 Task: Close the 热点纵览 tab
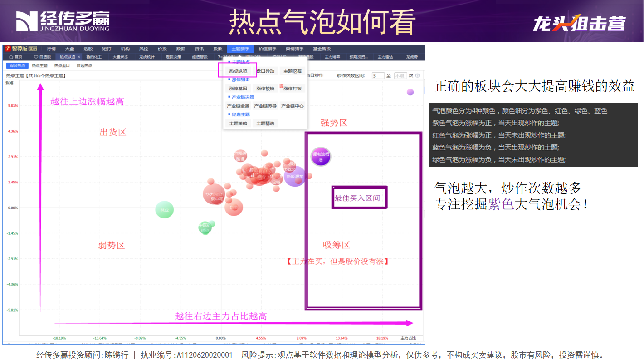click(x=78, y=57)
